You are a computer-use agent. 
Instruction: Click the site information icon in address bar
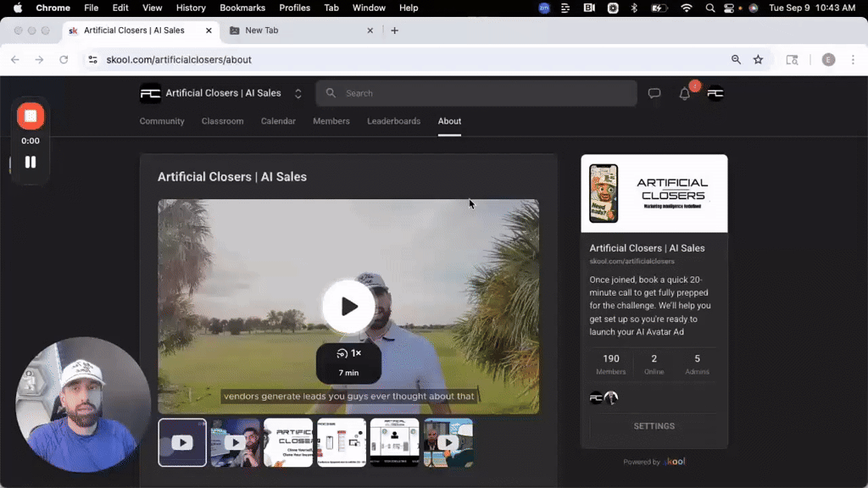pos(92,60)
